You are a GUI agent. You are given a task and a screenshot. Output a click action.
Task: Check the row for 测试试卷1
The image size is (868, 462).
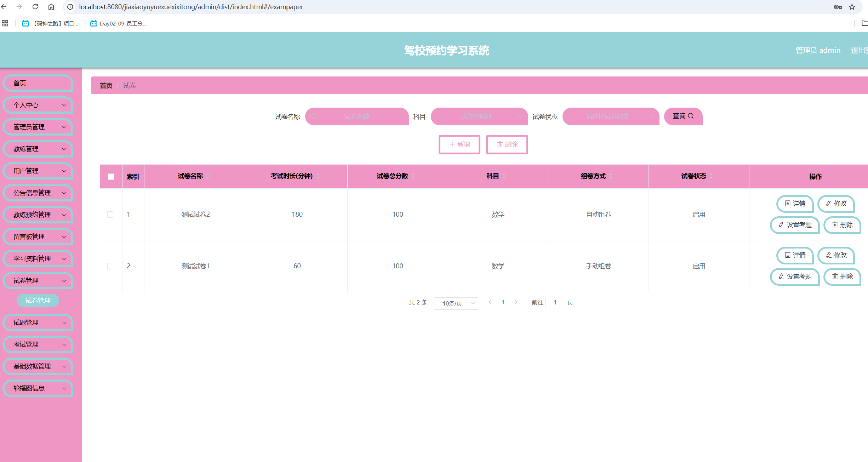pyautogui.click(x=110, y=266)
